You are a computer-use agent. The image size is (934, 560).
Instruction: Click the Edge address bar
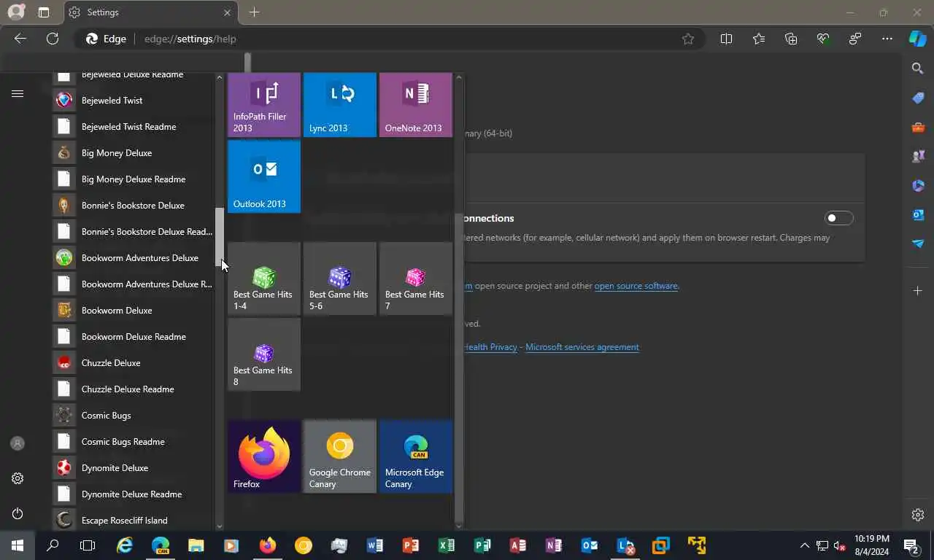pos(390,39)
